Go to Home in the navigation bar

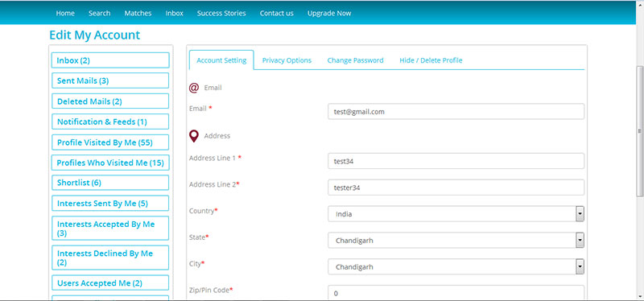65,13
